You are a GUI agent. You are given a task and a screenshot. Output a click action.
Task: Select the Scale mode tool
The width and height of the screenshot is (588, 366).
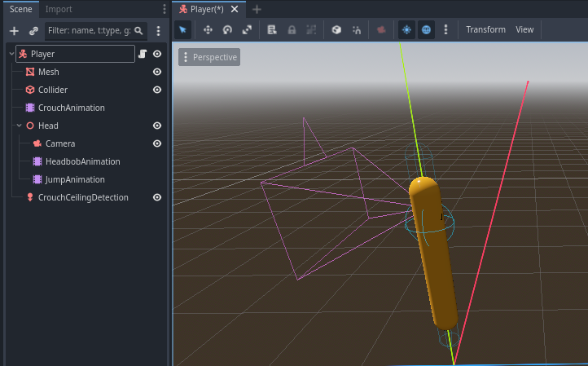(247, 29)
